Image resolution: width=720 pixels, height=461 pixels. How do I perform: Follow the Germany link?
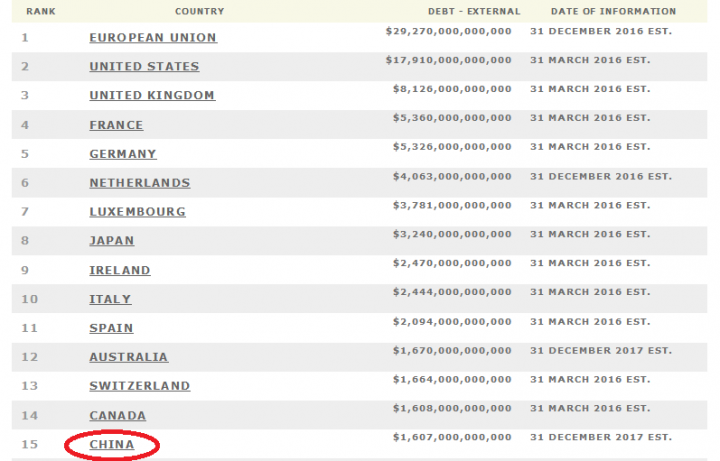pyautogui.click(x=123, y=154)
